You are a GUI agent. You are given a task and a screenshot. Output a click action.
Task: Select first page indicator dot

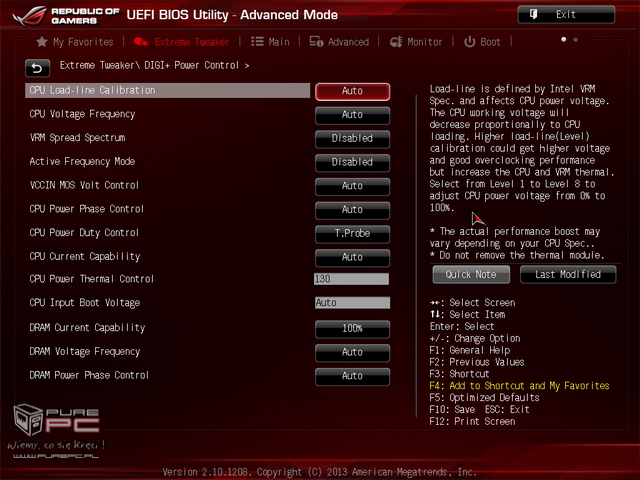564,40
